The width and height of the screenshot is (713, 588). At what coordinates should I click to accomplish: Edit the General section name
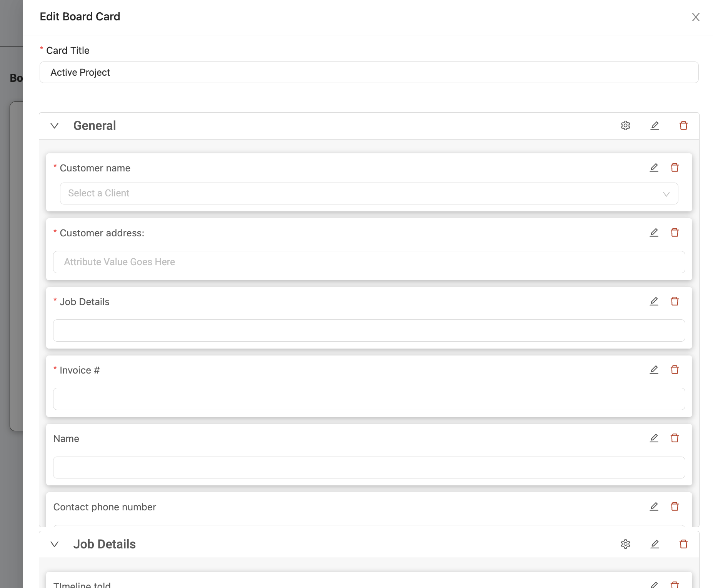pos(655,126)
